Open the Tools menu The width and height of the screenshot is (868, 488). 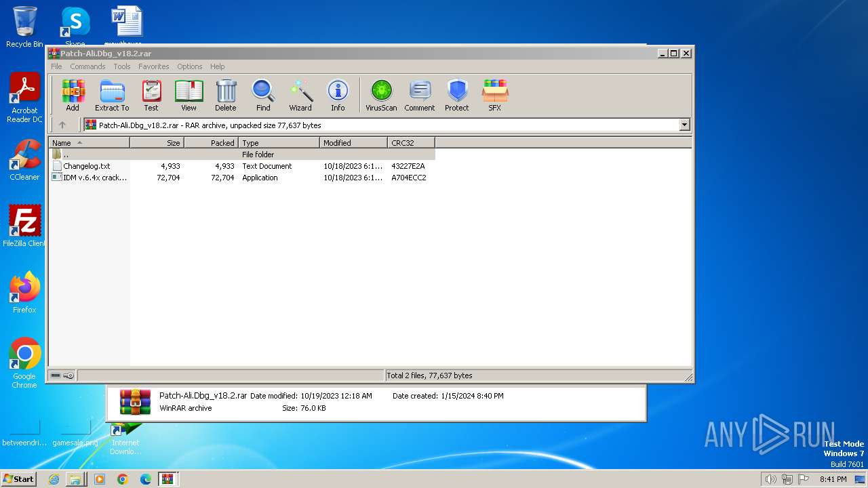coord(122,66)
